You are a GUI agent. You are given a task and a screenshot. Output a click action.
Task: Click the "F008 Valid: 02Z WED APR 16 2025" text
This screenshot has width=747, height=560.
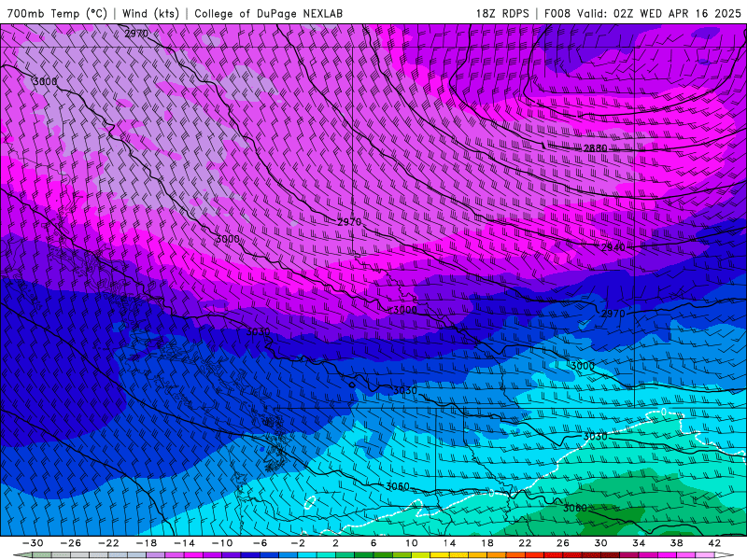point(642,13)
